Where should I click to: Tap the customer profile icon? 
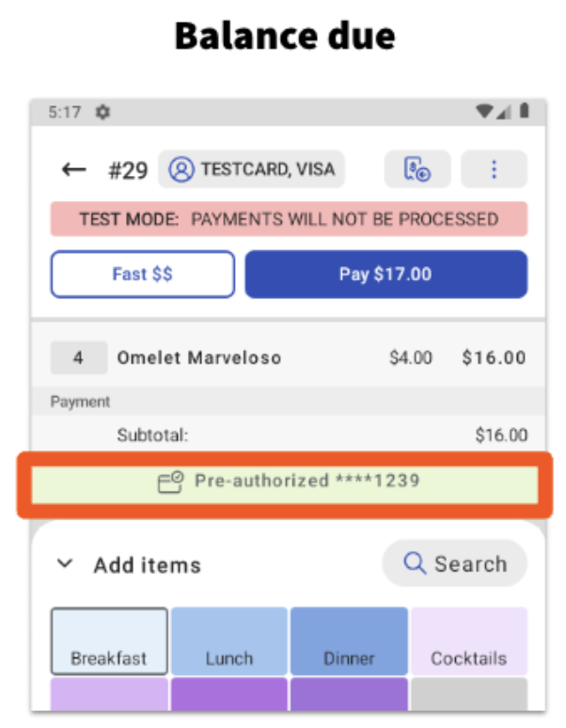tap(181, 169)
